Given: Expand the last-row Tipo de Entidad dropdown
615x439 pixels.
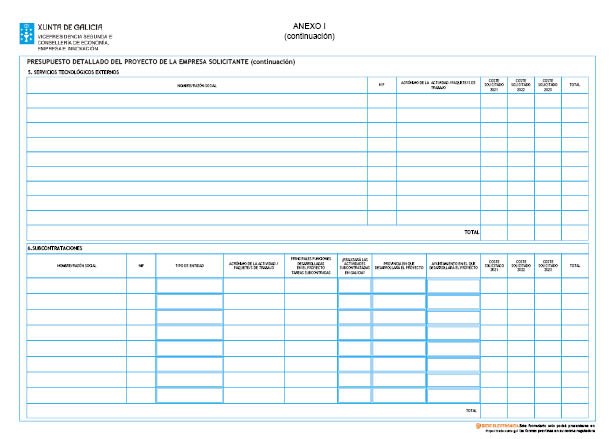Looking at the screenshot, I should [189, 395].
